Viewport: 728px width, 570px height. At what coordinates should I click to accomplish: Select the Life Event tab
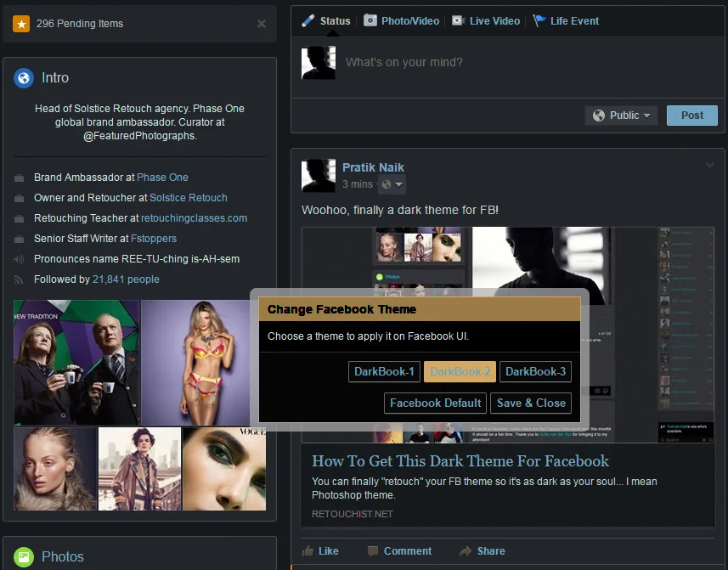(x=566, y=21)
